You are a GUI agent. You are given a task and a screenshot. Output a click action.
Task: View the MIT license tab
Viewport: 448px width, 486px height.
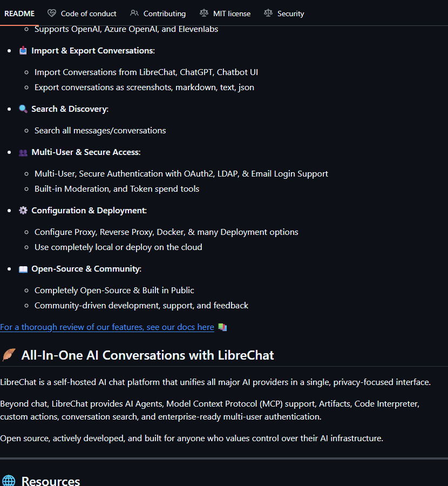231,13
